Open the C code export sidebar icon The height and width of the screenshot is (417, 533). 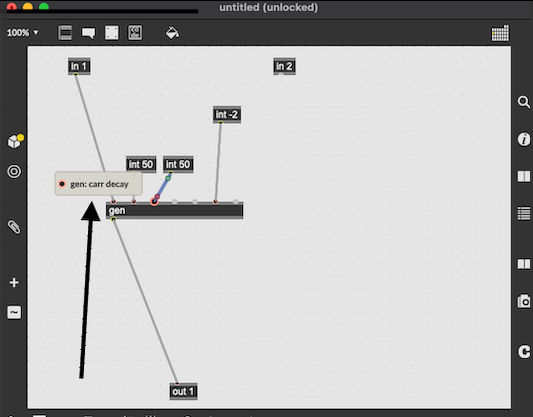point(524,351)
